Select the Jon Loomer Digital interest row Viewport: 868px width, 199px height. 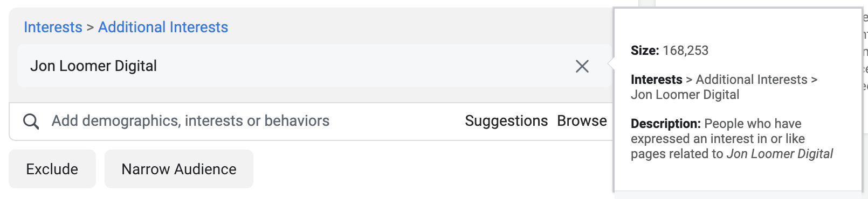(315, 66)
